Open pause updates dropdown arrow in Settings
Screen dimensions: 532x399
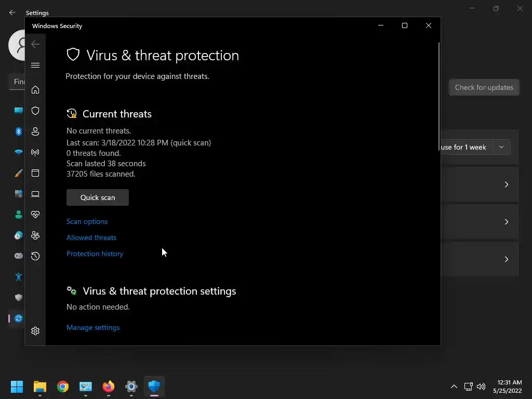click(x=501, y=147)
